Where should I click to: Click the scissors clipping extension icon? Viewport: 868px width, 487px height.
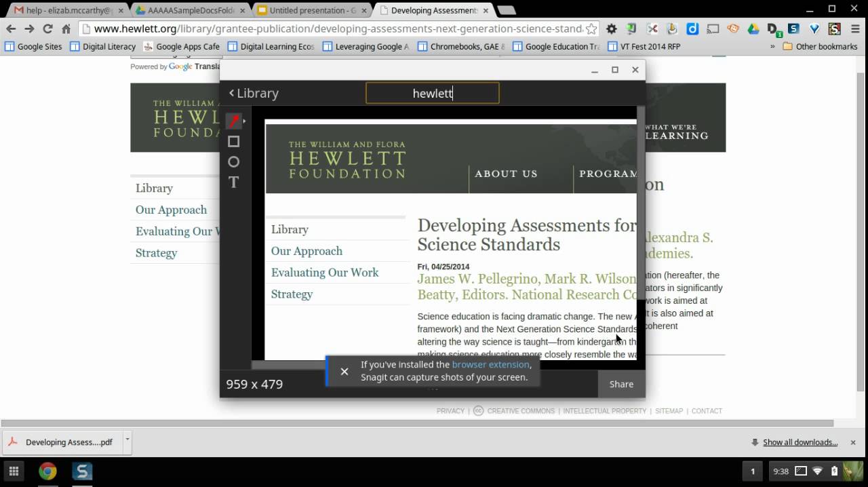click(652, 28)
